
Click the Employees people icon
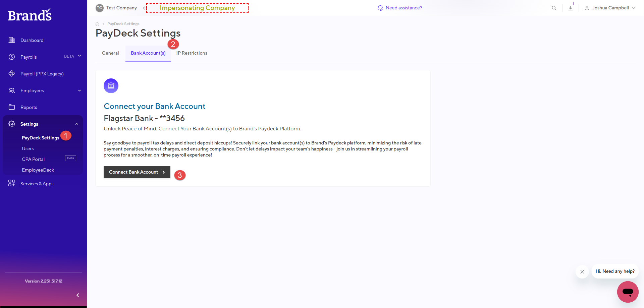[12, 90]
